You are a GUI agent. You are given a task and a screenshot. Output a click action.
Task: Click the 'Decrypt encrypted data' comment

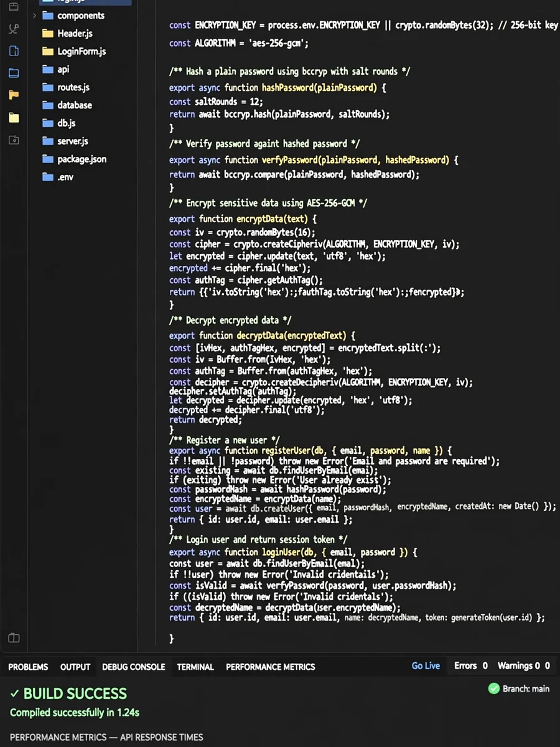tap(230, 321)
